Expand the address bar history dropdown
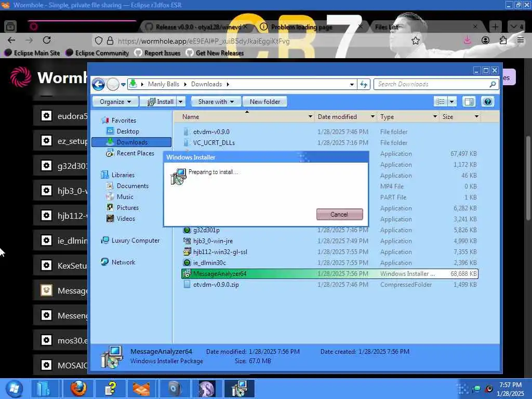This screenshot has width=532, height=399. [x=352, y=84]
